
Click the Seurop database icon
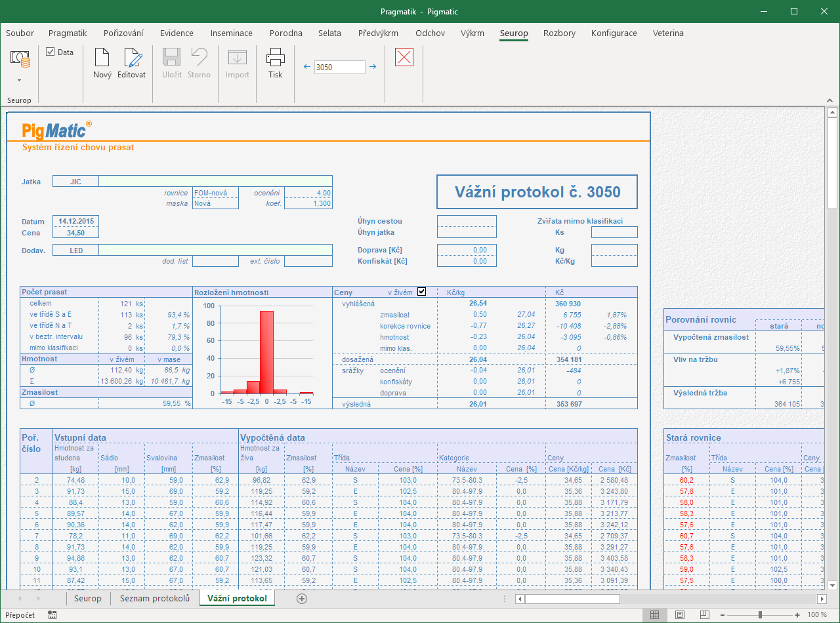coord(20,60)
